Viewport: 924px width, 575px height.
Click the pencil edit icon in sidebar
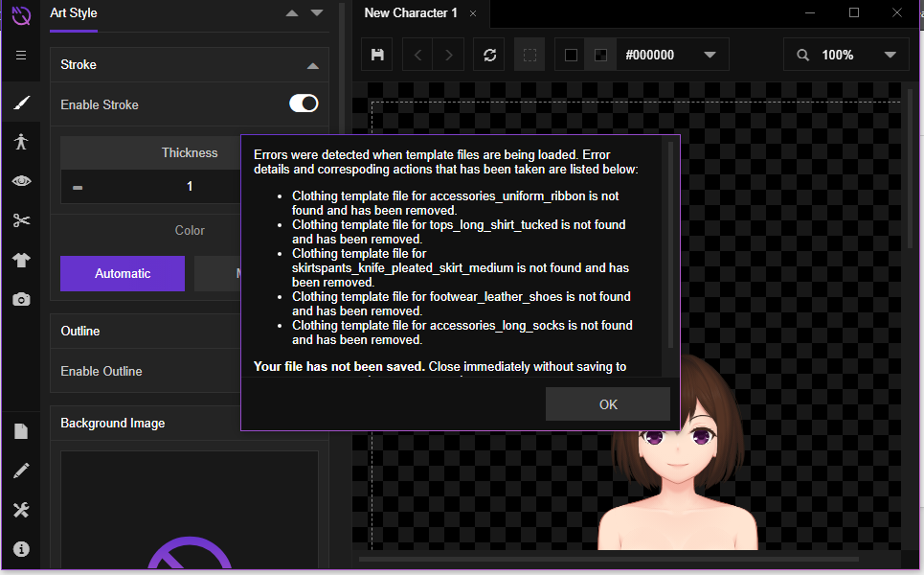tap(21, 471)
